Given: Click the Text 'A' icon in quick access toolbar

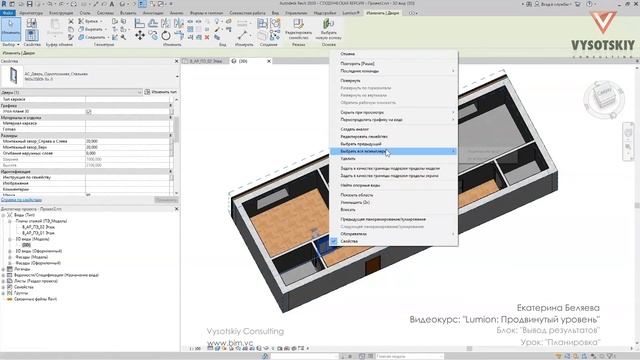Looking at the screenshot, I should coord(112,4).
